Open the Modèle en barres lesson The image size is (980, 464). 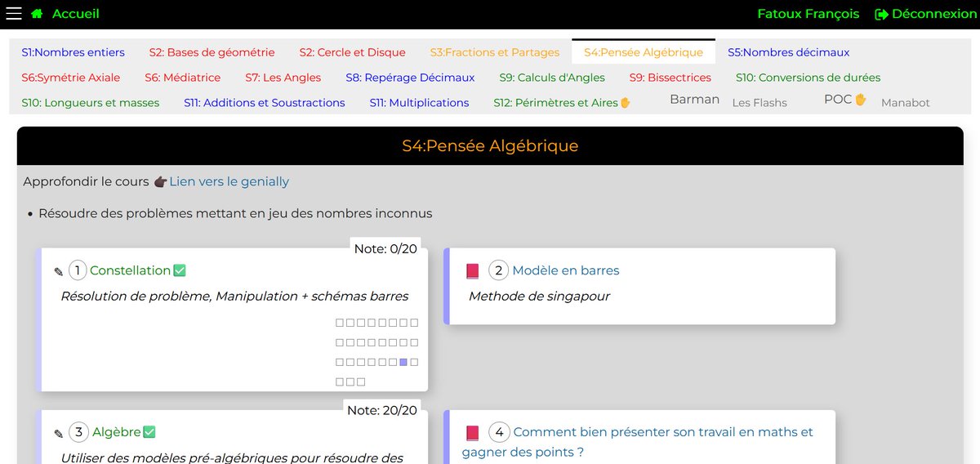click(x=566, y=270)
